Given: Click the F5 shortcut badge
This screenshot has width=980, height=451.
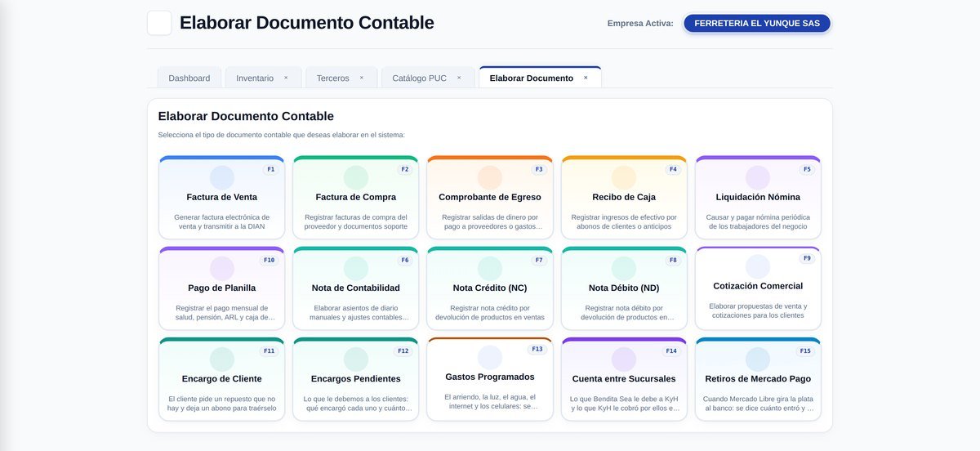Looking at the screenshot, I should [807, 169].
